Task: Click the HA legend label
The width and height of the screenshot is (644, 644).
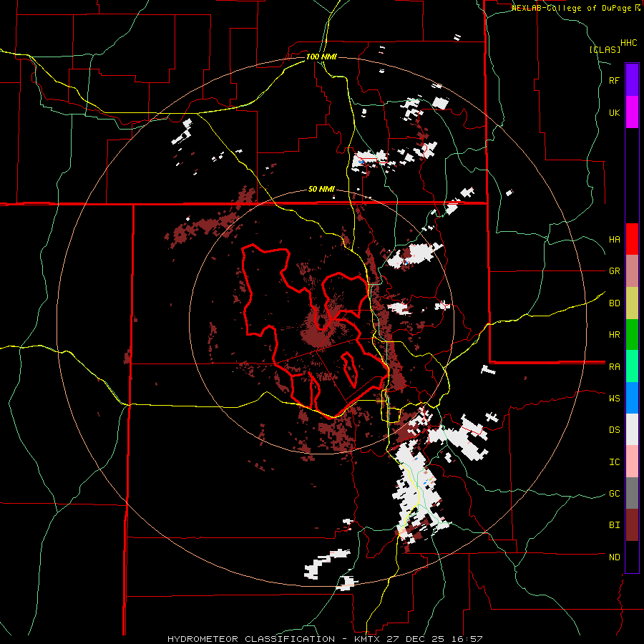Action: click(x=614, y=240)
